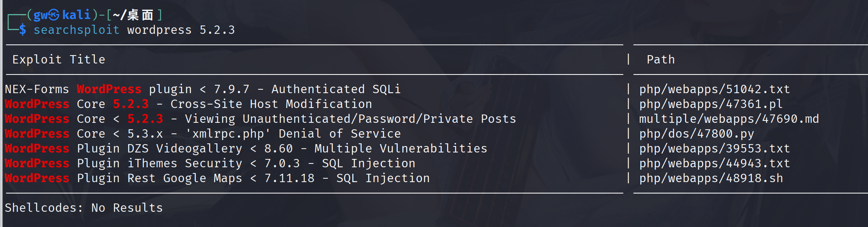Click the 'Exploit Title' column header
Image resolution: width=868 pixels, height=227 pixels.
(x=58, y=59)
